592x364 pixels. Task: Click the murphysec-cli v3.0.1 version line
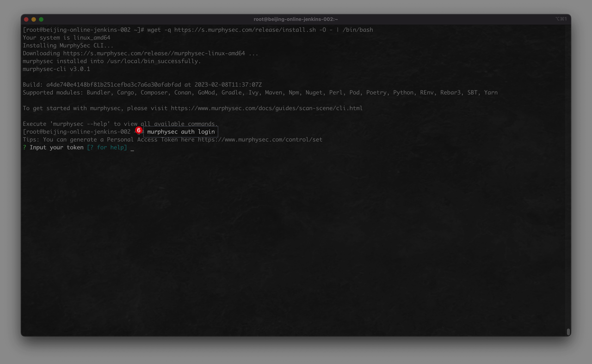56,69
